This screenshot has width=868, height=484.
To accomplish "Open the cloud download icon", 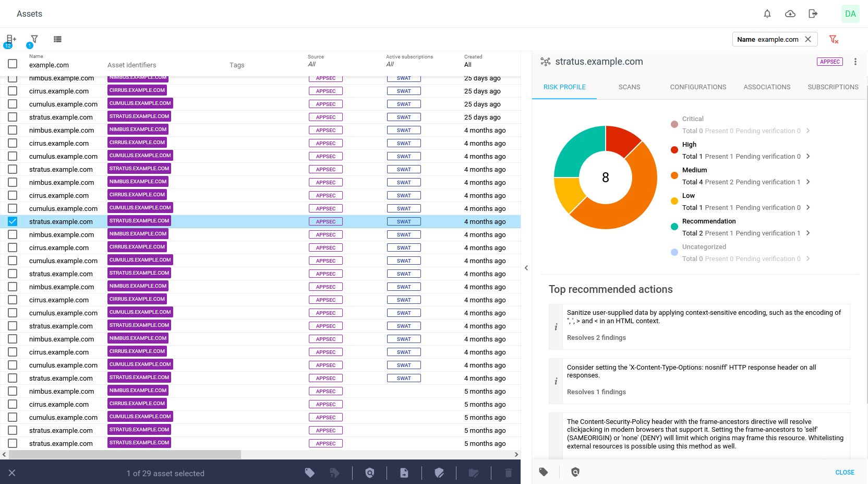I will (x=790, y=14).
